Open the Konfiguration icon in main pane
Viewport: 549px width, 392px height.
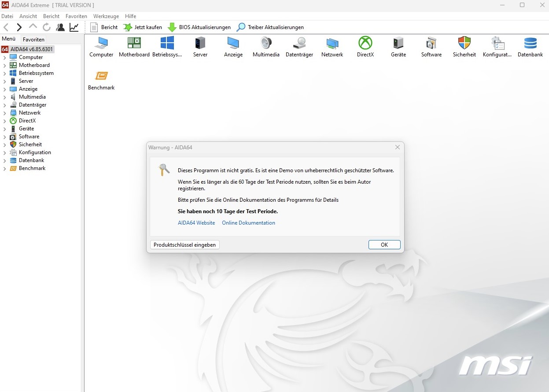[x=497, y=43]
